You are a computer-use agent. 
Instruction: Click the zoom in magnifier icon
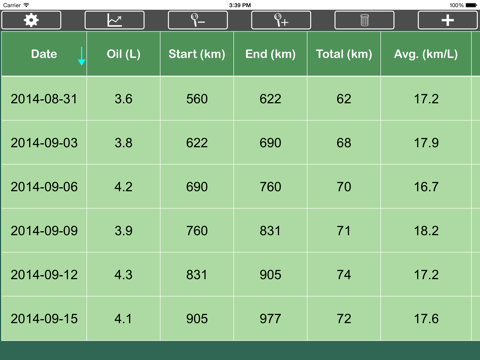(281, 20)
